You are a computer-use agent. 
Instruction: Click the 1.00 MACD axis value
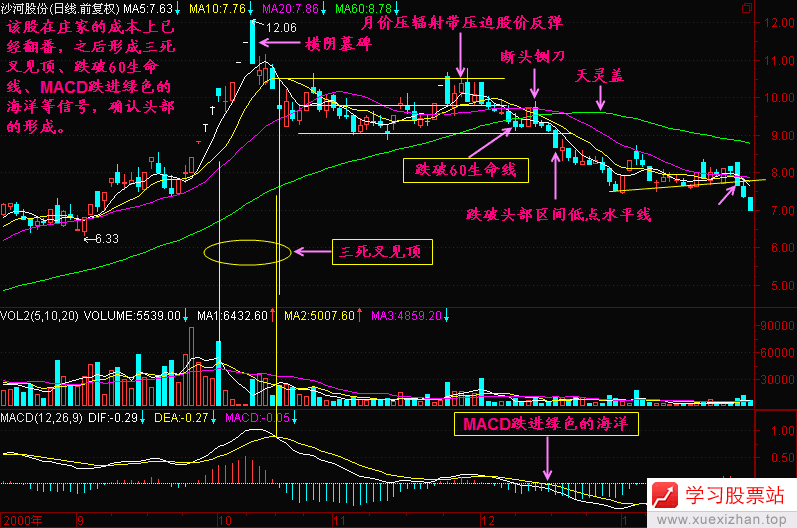[x=783, y=431]
